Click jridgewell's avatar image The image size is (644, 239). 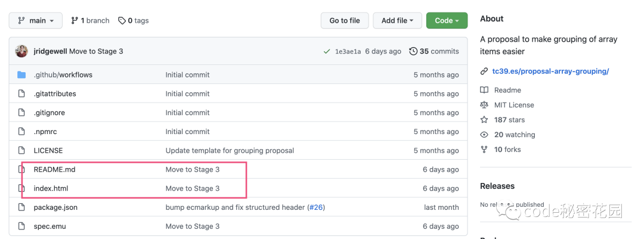[22, 51]
